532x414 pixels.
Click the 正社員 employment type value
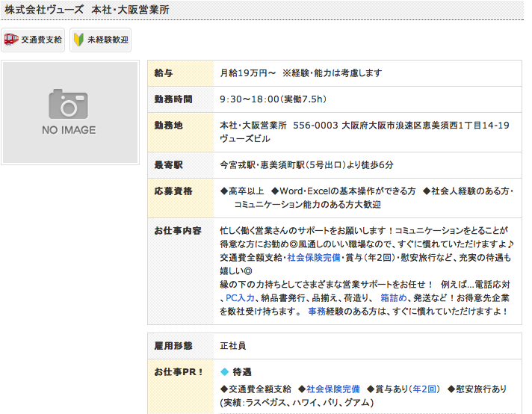(x=233, y=346)
